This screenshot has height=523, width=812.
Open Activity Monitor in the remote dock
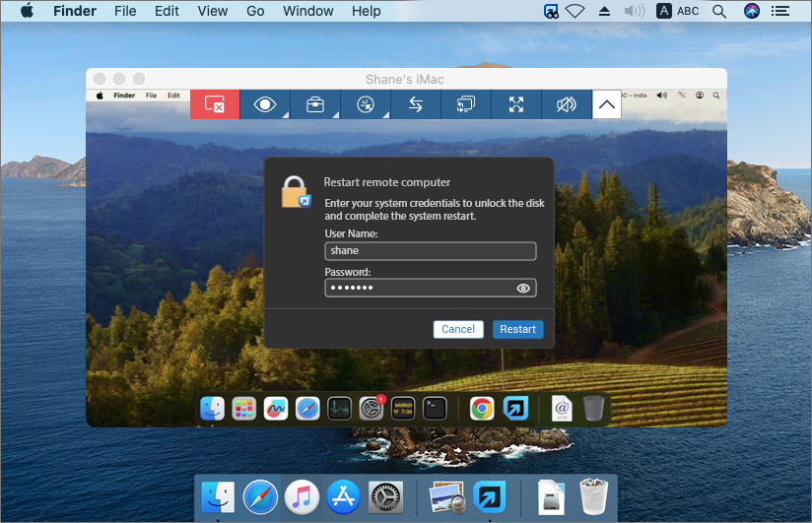tap(339, 409)
